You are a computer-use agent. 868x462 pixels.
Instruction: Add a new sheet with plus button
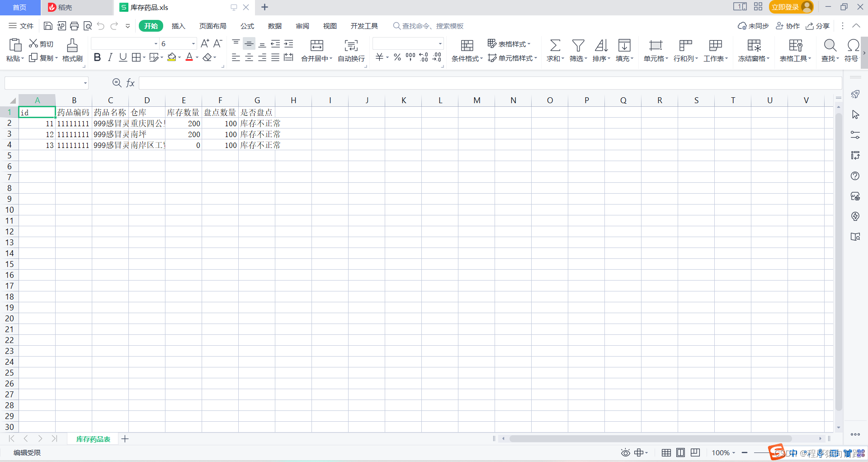125,439
